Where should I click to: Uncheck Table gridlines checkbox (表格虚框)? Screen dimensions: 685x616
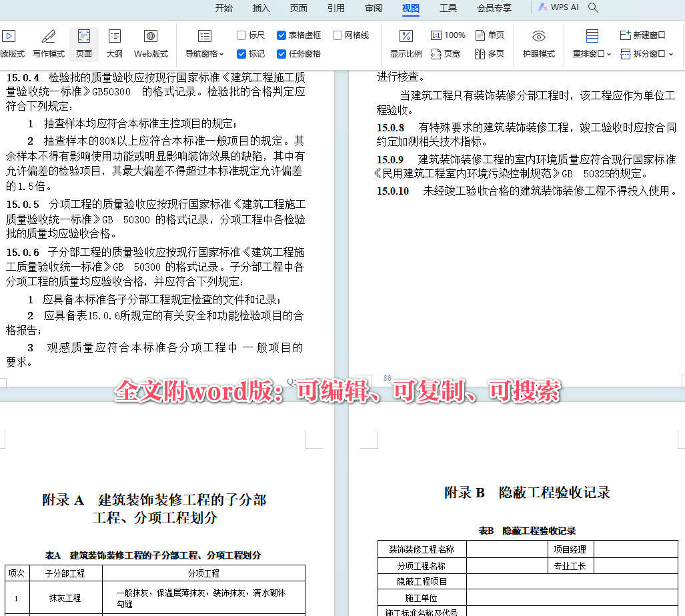tap(281, 35)
